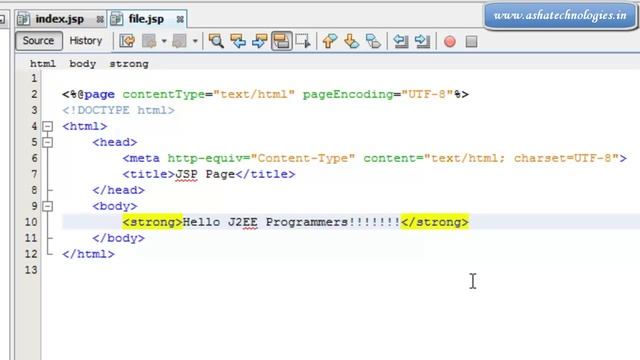Click the highlighted opening <strong> tag
640x360 pixels.
pos(152,222)
